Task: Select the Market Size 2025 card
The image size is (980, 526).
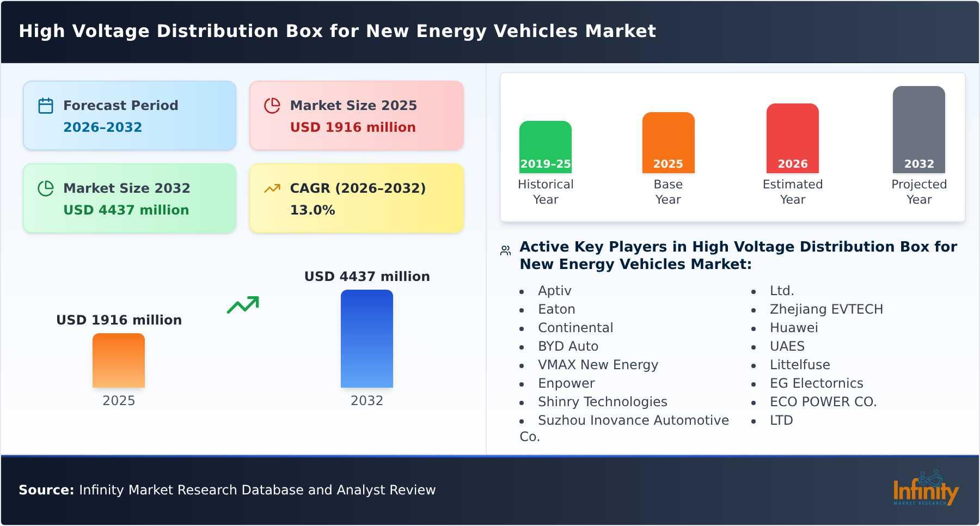Action: [x=357, y=115]
